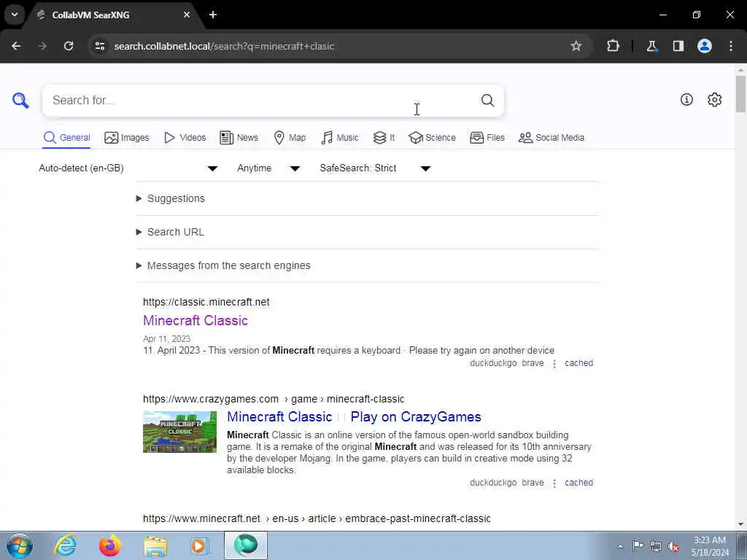
Task: Launch Internet Explorer from taskbar
Action: pos(65,545)
